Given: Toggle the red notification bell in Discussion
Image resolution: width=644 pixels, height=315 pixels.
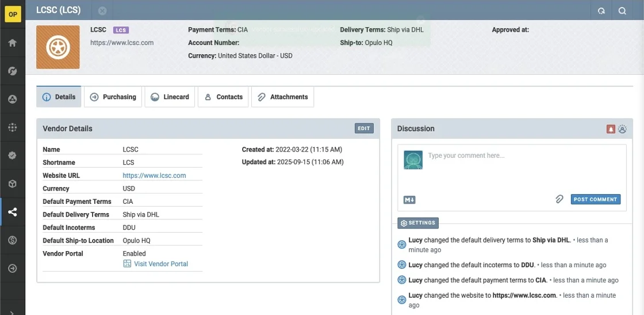Looking at the screenshot, I should [x=611, y=129].
